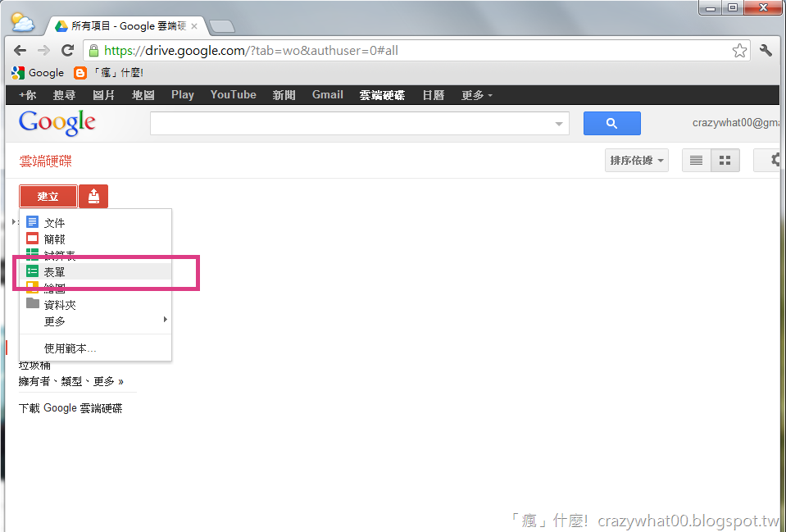Close the 所有項目 Google Drive tab
This screenshot has height=532, width=786.
[x=194, y=26]
